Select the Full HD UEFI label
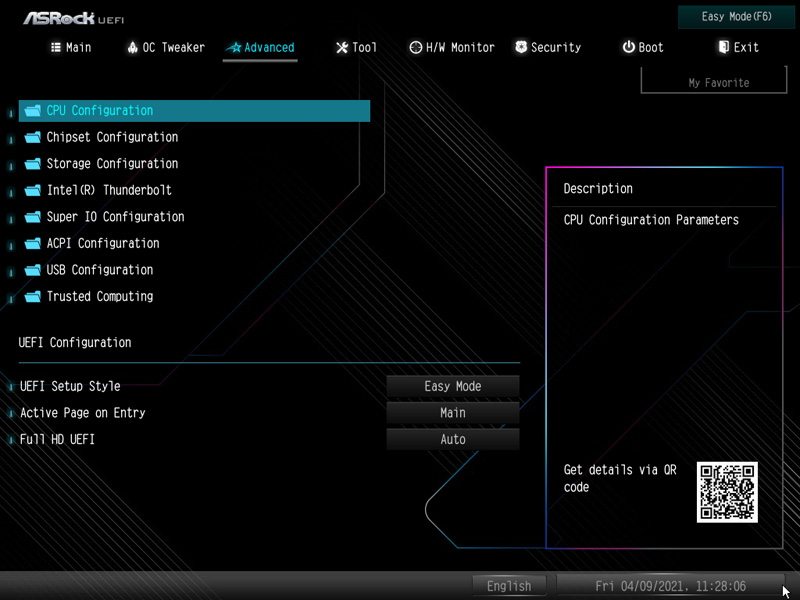This screenshot has width=800, height=600. [x=57, y=439]
